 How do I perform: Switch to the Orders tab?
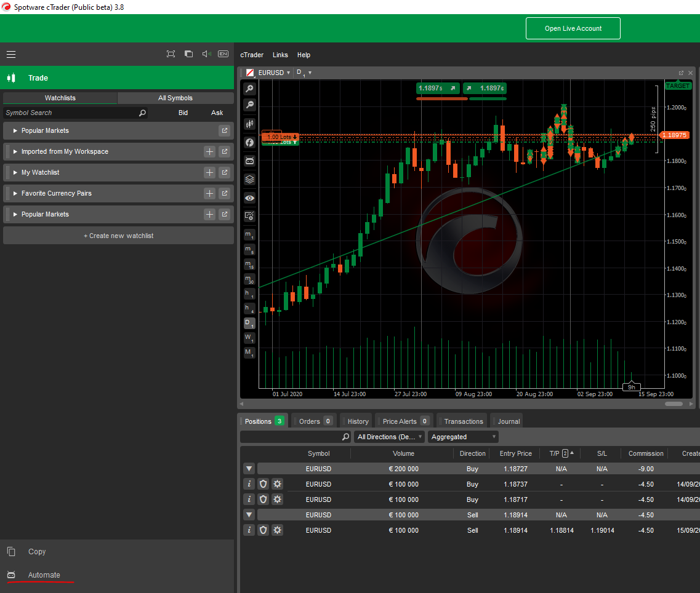pos(315,421)
